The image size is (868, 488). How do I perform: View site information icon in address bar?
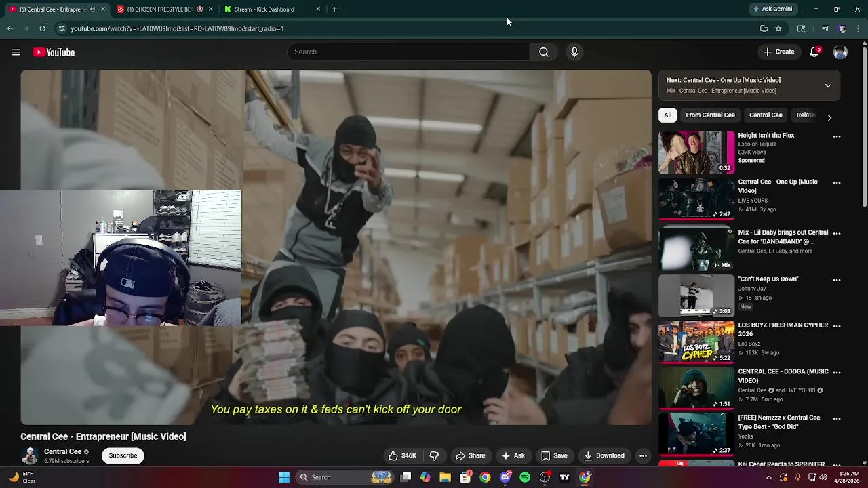(x=61, y=28)
